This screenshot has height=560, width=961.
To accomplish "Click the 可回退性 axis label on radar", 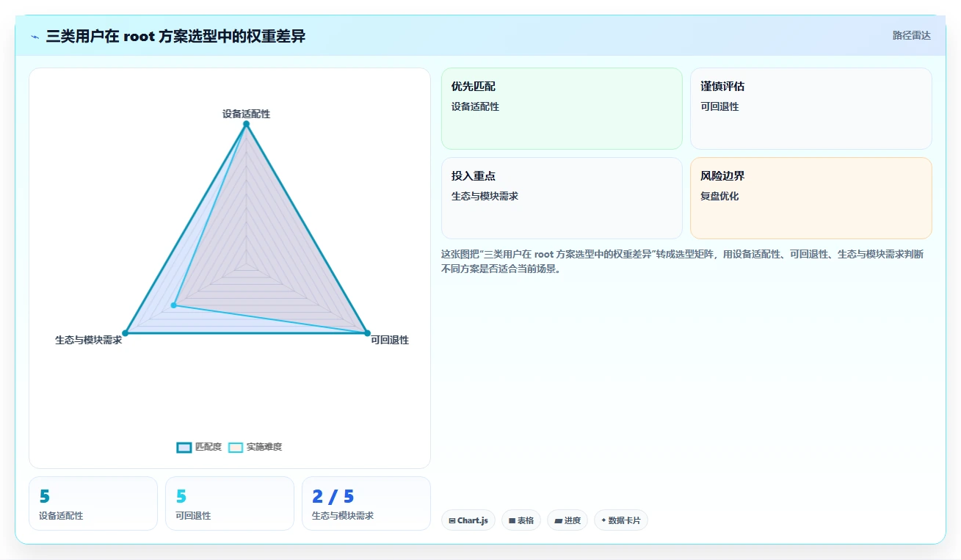I will click(x=390, y=340).
